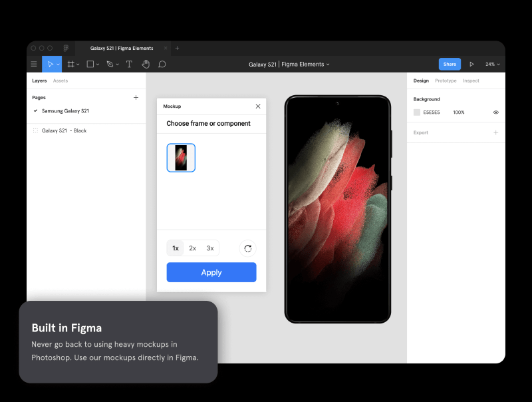Switch to the Prototype tab
This screenshot has width=532, height=402.
pyautogui.click(x=446, y=81)
